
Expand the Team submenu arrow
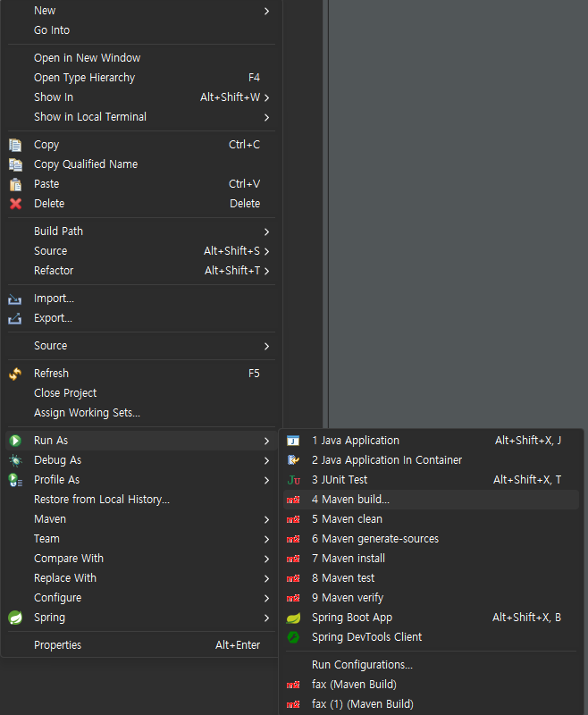[266, 539]
